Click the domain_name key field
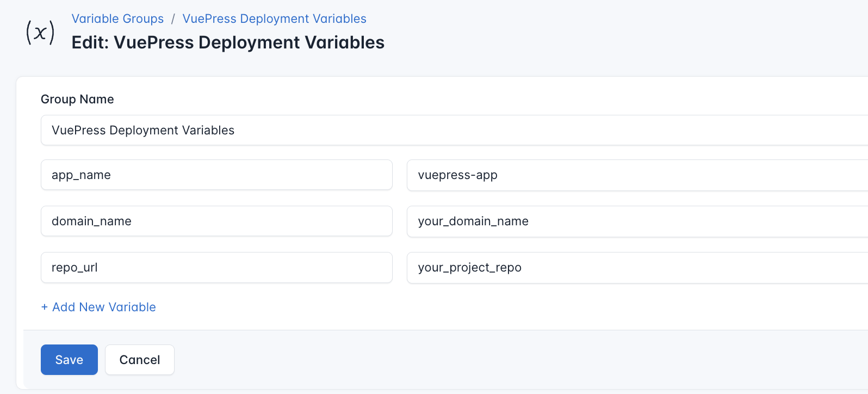The width and height of the screenshot is (868, 394). (x=216, y=221)
